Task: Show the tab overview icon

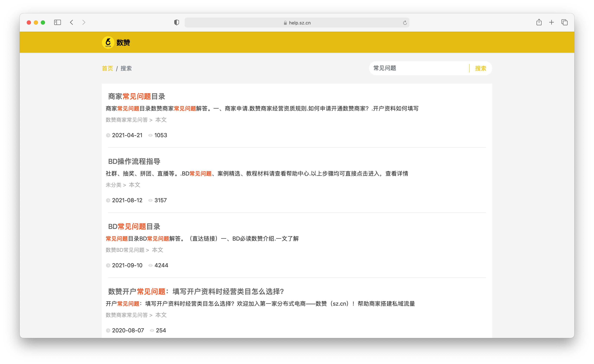Action: (x=565, y=22)
